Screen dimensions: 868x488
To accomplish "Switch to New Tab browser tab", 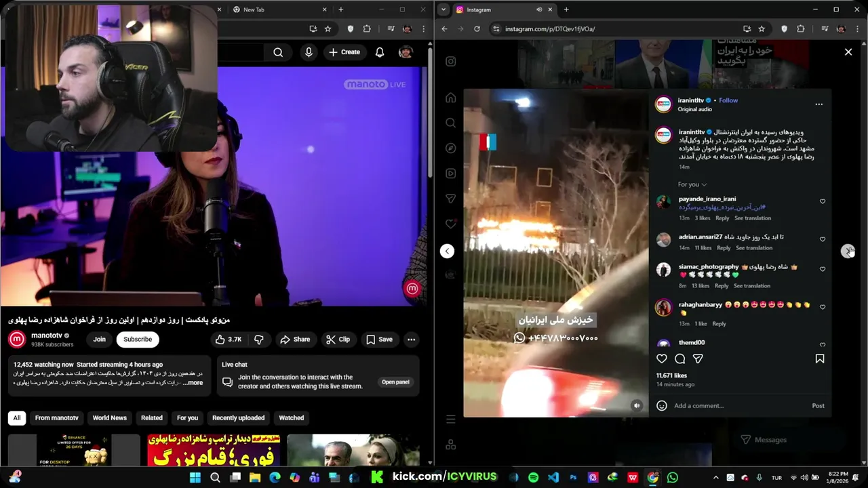I will click(x=278, y=9).
